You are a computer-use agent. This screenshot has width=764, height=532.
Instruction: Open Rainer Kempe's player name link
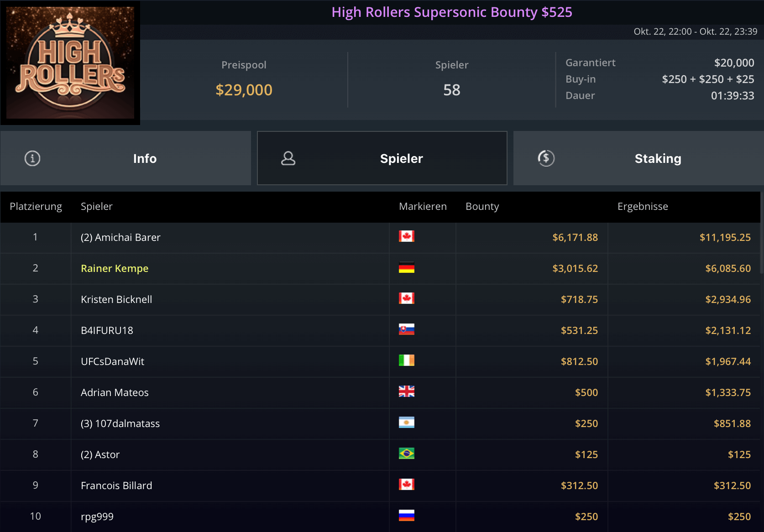115,268
